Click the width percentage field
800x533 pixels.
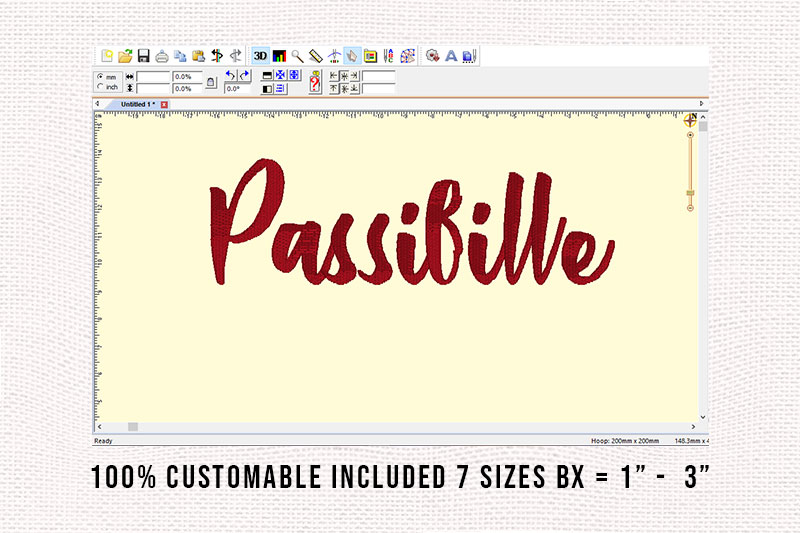[188, 77]
